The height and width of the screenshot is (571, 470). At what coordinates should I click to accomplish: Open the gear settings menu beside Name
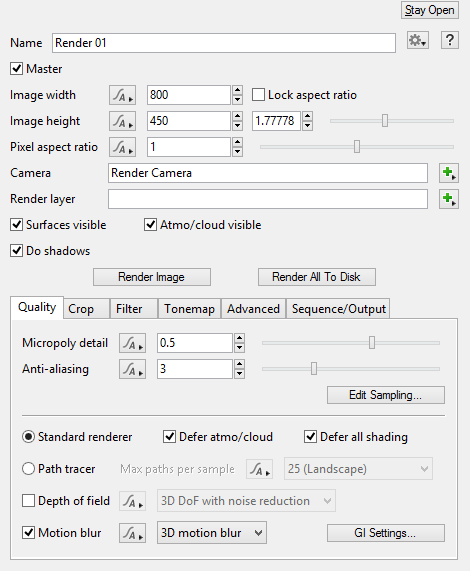(418, 40)
